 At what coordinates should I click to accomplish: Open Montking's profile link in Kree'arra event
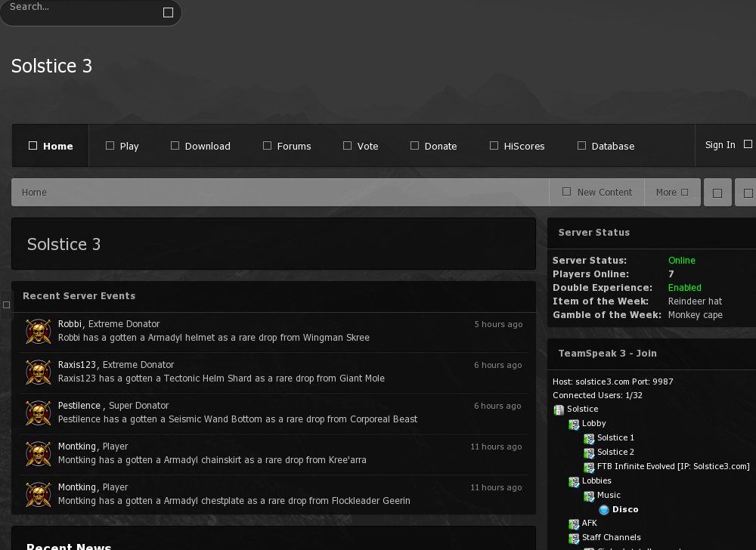pyautogui.click(x=76, y=446)
